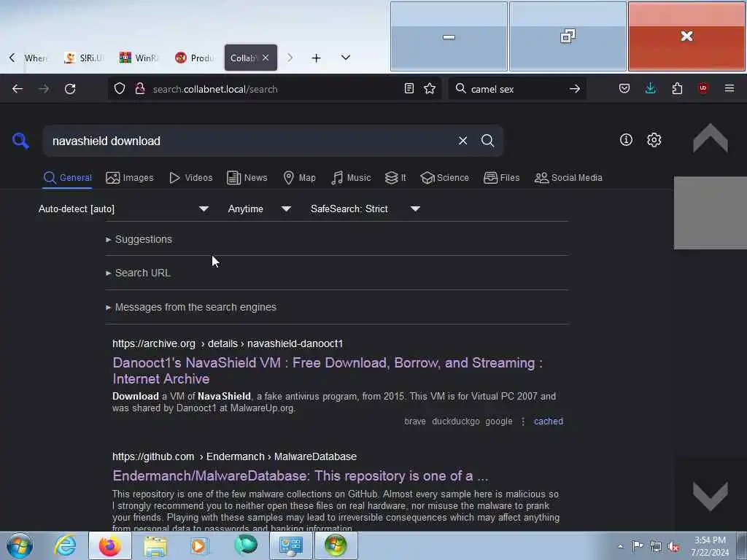747x560 pixels.
Task: Open the Downloads panel
Action: click(650, 88)
